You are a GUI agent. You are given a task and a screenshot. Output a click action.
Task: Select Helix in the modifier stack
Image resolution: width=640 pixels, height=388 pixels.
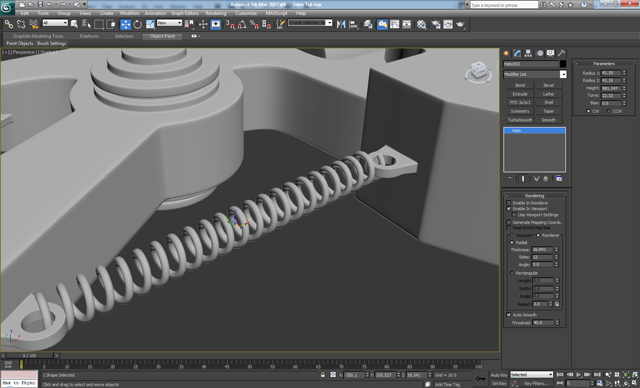coord(534,131)
